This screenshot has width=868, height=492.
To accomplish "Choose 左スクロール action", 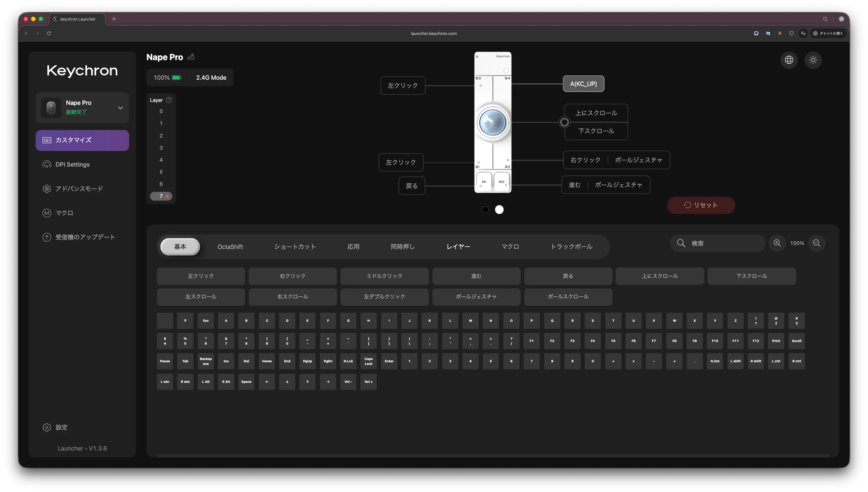I will tap(201, 297).
